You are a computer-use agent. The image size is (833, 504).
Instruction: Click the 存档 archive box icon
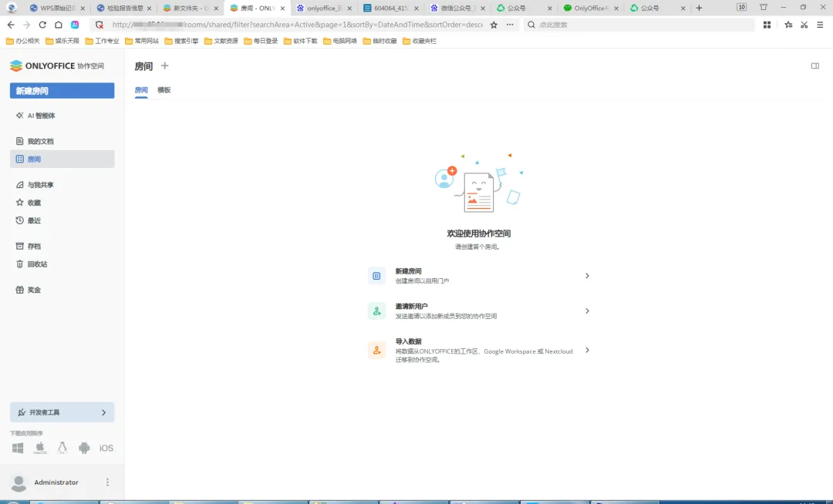coord(19,246)
